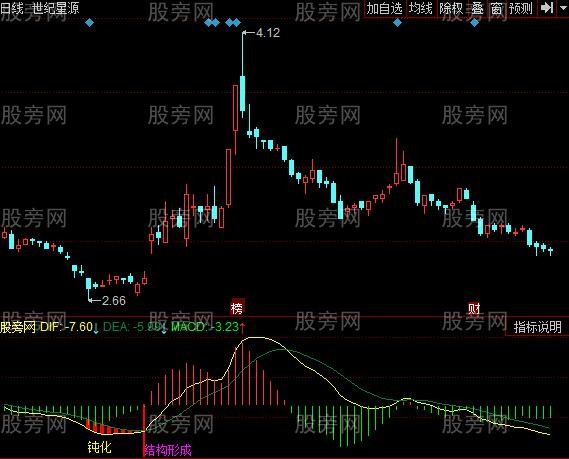Screen dimensions: 569x459
Task: Click the 2.66 low price label
Action: pyautogui.click(x=114, y=300)
